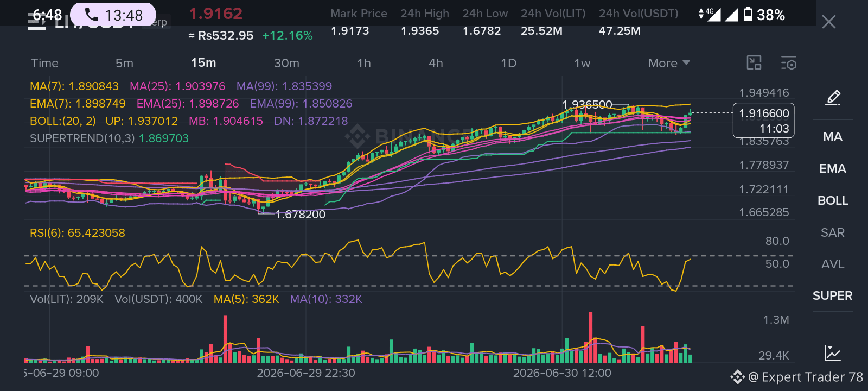Enable the SAR indicator
The image size is (868, 391).
[833, 232]
